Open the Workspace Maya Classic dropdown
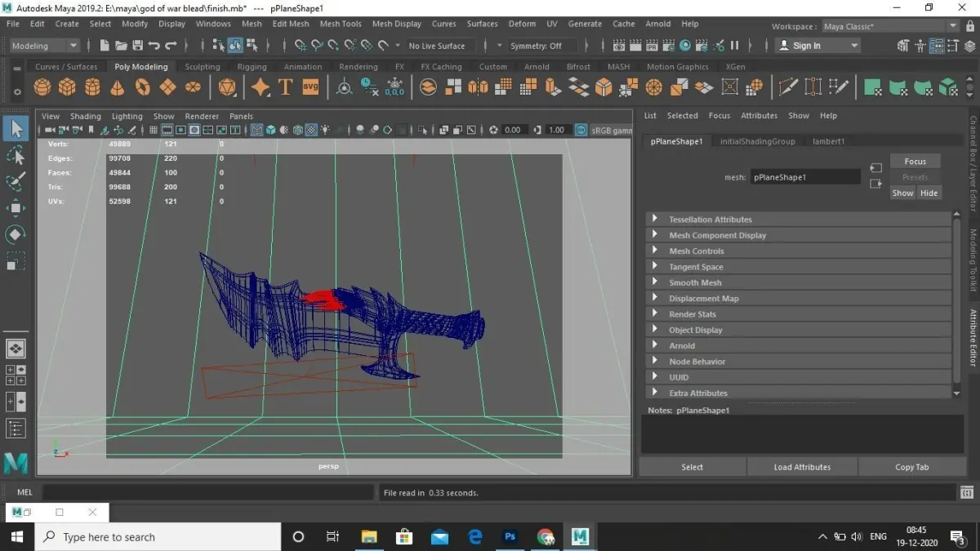 pos(891,26)
